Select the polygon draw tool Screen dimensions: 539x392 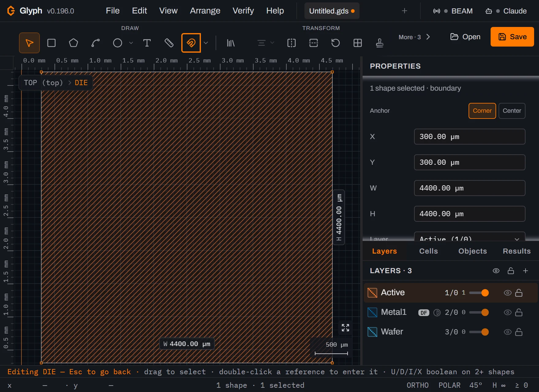[x=73, y=43]
